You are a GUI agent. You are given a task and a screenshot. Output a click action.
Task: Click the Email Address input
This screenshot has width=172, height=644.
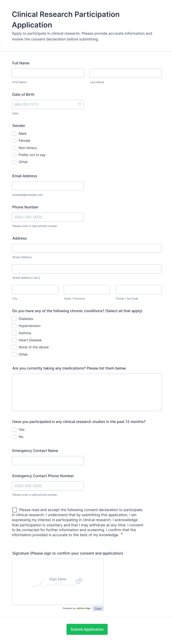tap(48, 186)
